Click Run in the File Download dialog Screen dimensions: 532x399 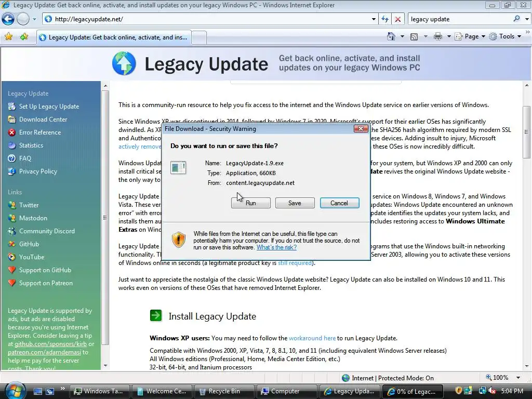pos(251,203)
